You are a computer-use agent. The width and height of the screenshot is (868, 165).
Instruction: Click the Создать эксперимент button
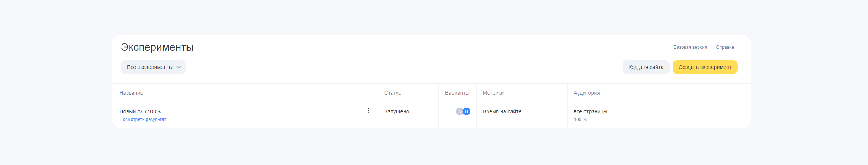pos(705,67)
